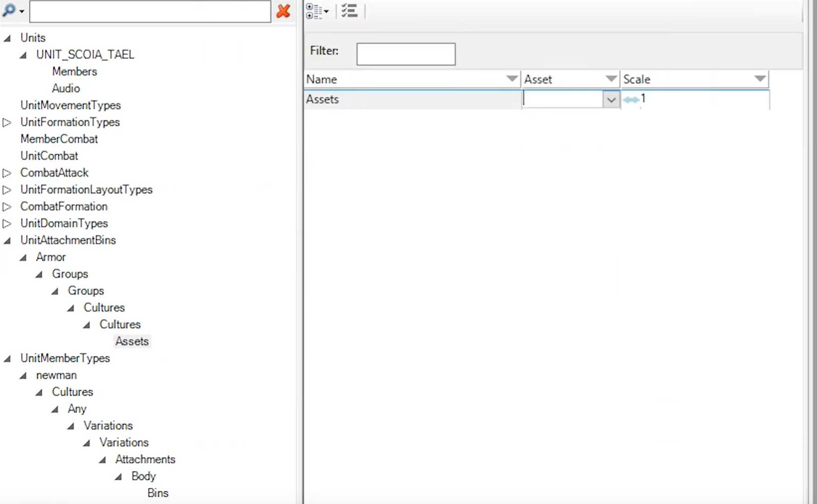Select the Audio tree item

(66, 88)
